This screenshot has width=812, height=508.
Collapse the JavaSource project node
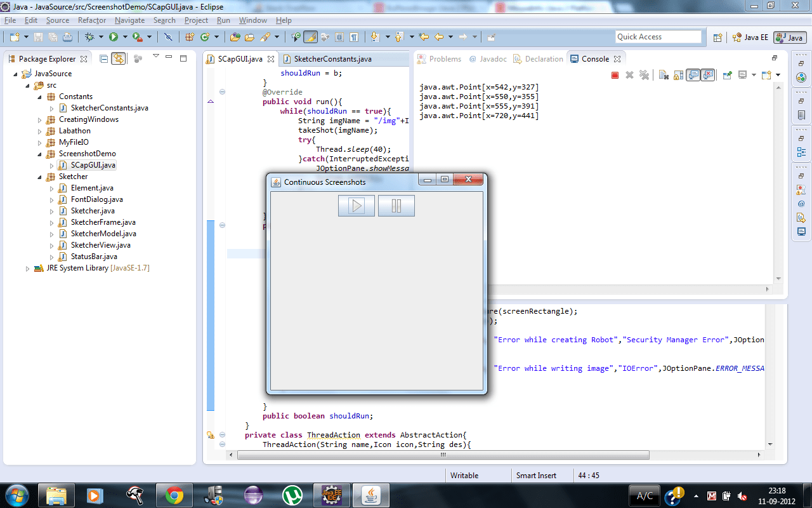click(x=15, y=74)
